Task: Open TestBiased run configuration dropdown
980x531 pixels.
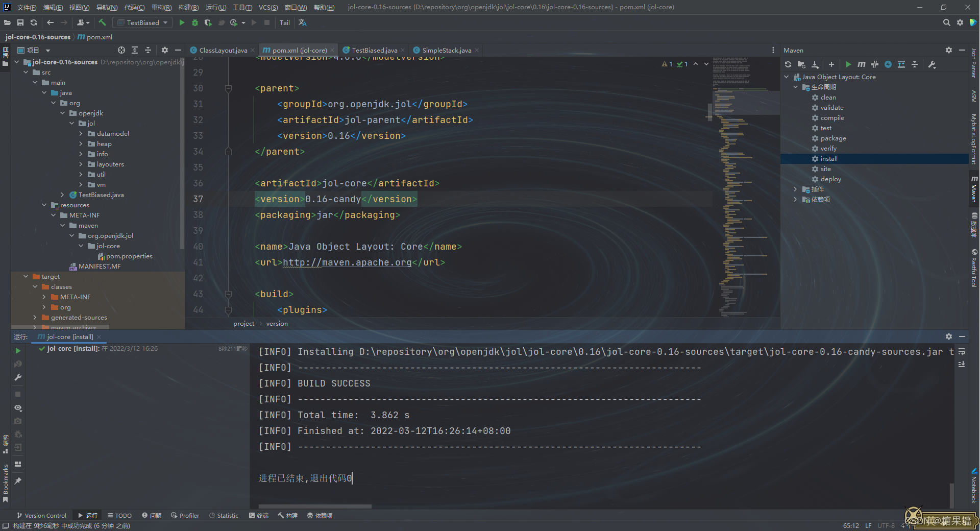Action: (143, 22)
